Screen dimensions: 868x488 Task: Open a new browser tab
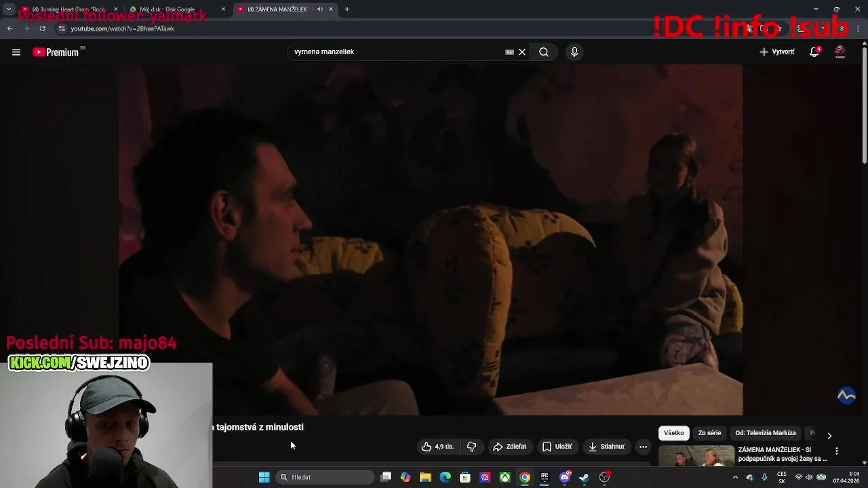[347, 9]
